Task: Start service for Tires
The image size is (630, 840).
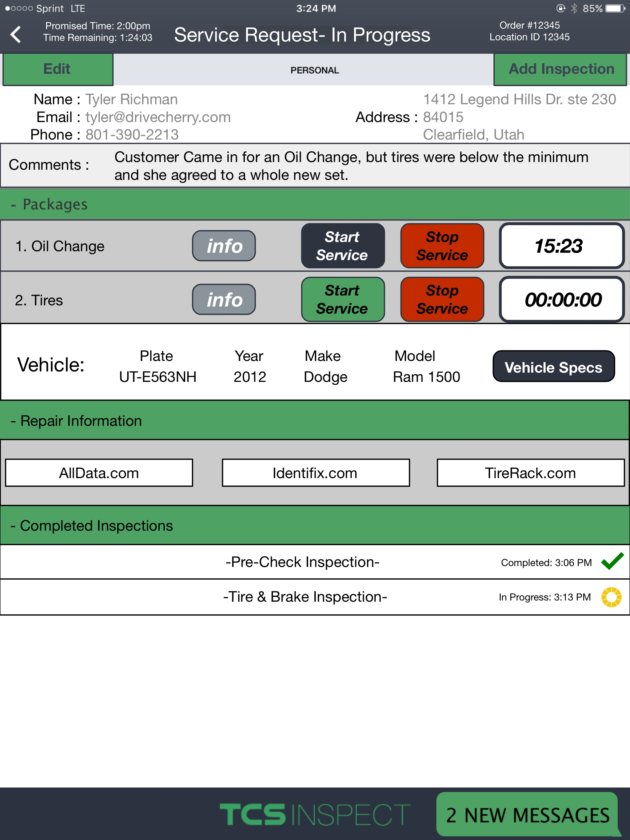Action: coord(342,299)
